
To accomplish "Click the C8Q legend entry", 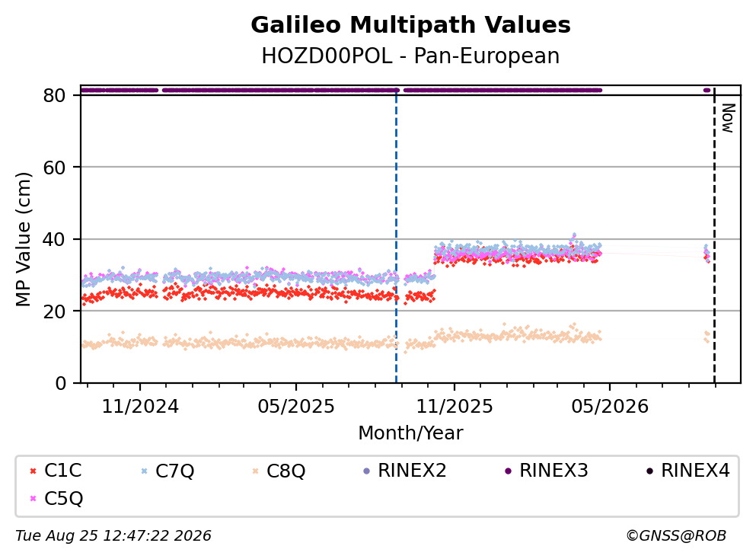I will click(279, 470).
